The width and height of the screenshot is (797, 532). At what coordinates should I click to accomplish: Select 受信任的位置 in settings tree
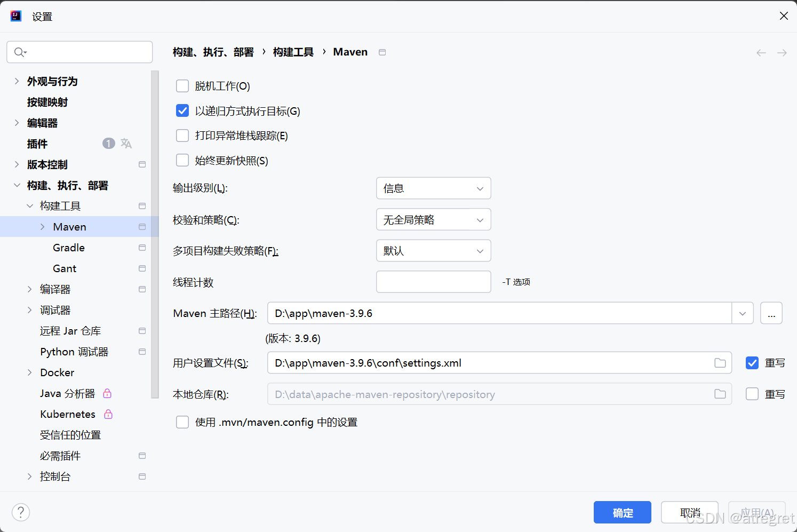[x=70, y=435]
